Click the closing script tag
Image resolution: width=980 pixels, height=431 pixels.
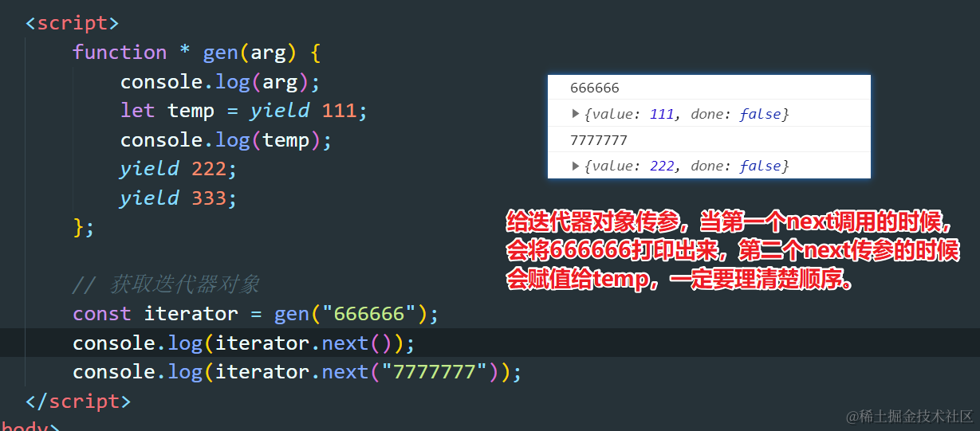pyautogui.click(x=78, y=401)
